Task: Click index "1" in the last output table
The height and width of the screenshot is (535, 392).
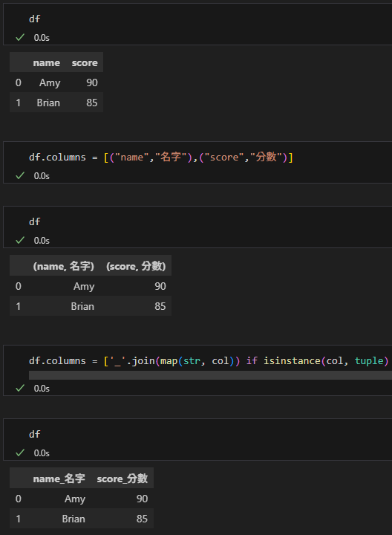Action: tap(19, 519)
